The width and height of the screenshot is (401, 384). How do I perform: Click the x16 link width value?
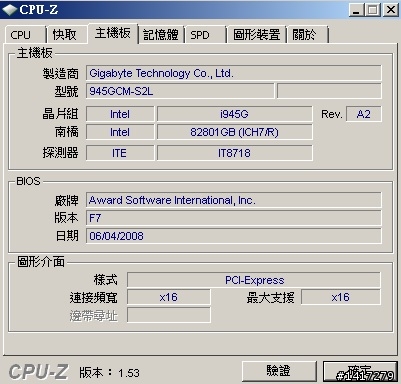[169, 297]
